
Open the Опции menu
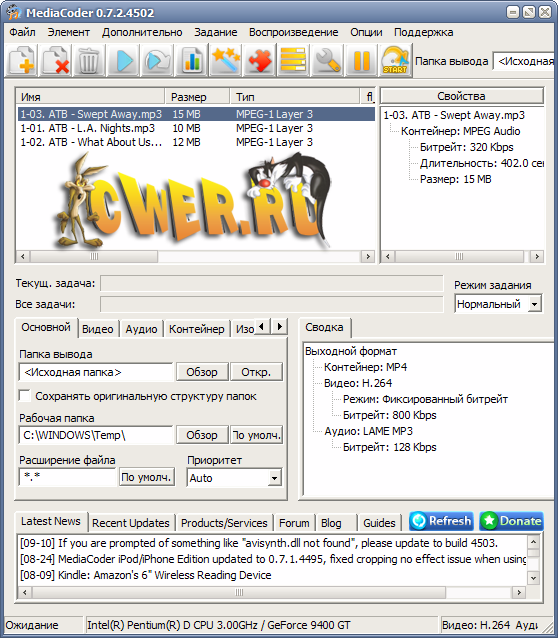pos(366,32)
